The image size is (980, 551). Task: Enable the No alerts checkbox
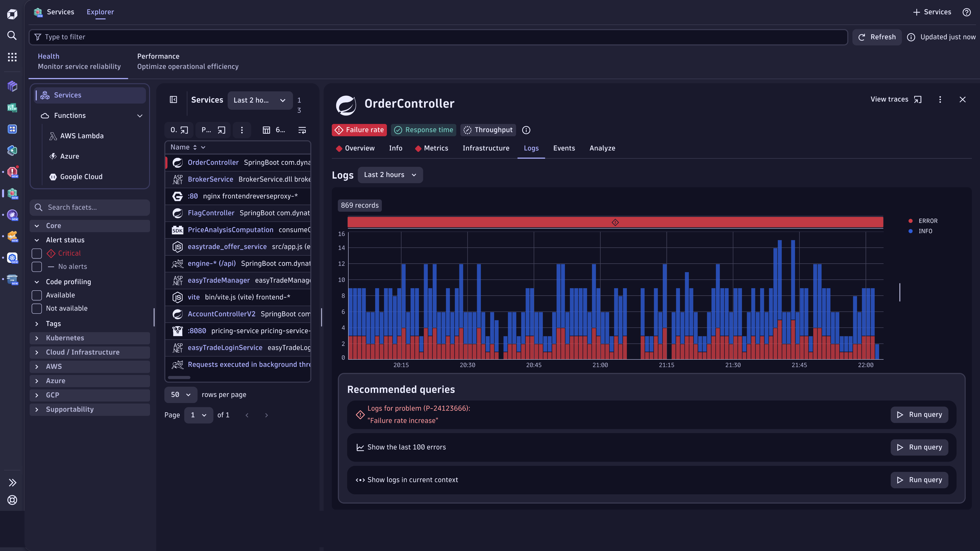click(37, 267)
